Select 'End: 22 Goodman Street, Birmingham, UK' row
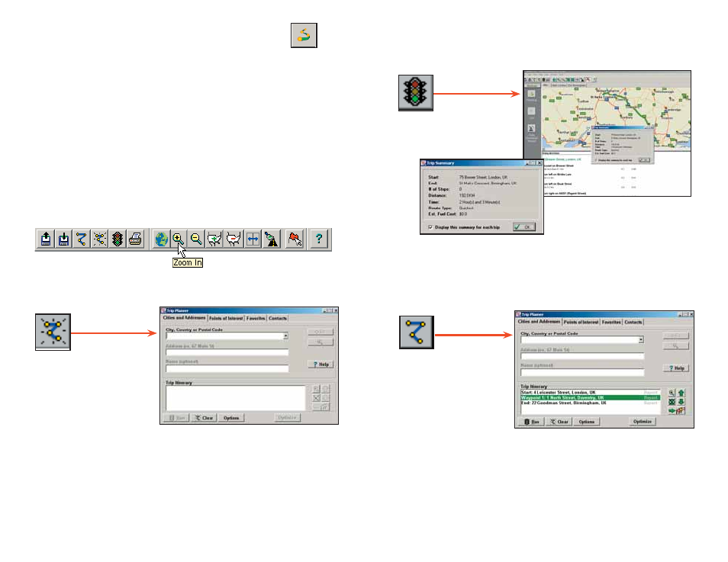This screenshot has width=728, height=562. pos(590,403)
